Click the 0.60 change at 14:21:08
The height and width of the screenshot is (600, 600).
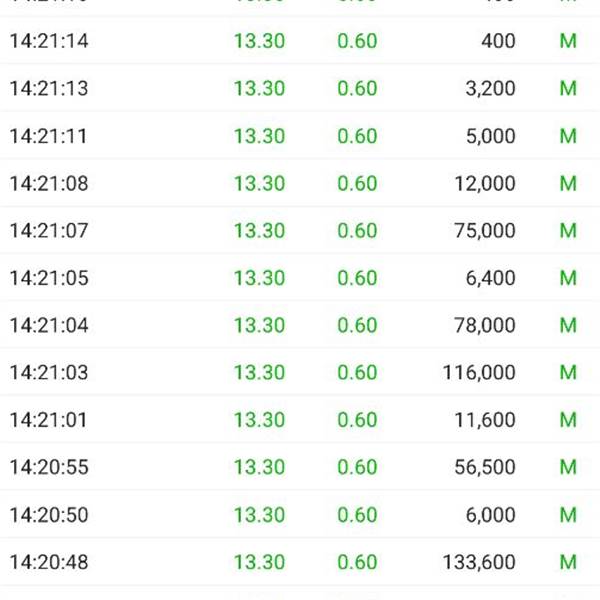[x=357, y=183]
